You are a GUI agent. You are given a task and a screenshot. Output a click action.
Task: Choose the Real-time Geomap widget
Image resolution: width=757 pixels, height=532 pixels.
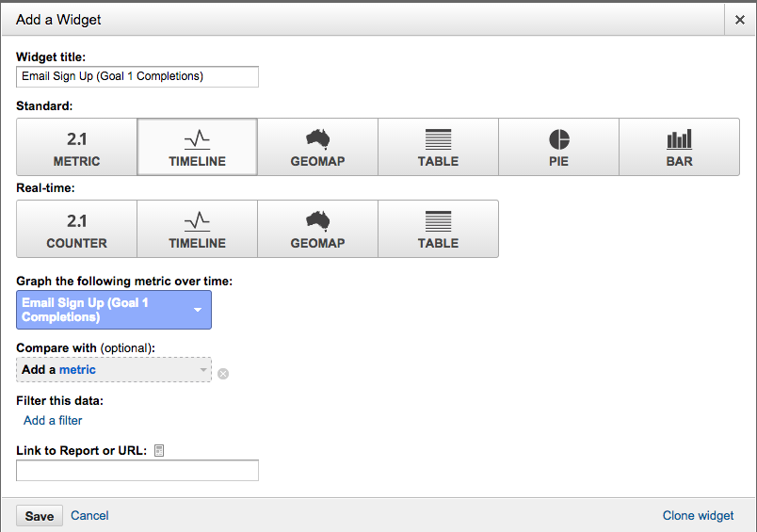click(x=317, y=229)
